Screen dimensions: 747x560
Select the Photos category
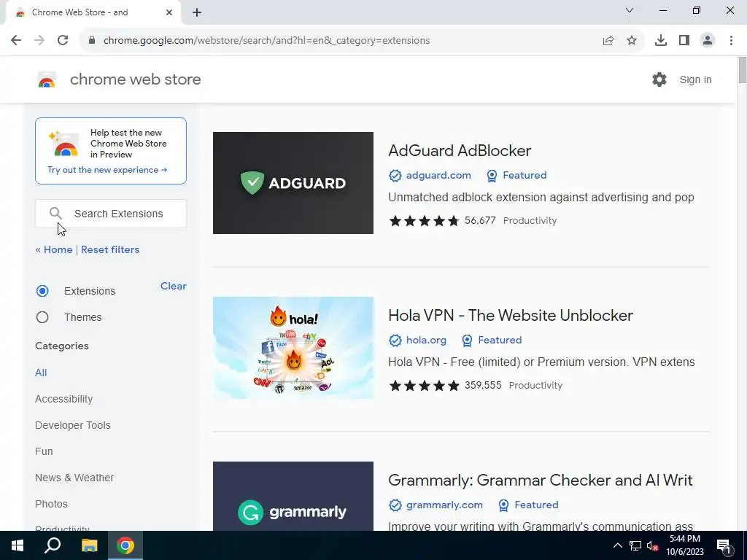51,504
